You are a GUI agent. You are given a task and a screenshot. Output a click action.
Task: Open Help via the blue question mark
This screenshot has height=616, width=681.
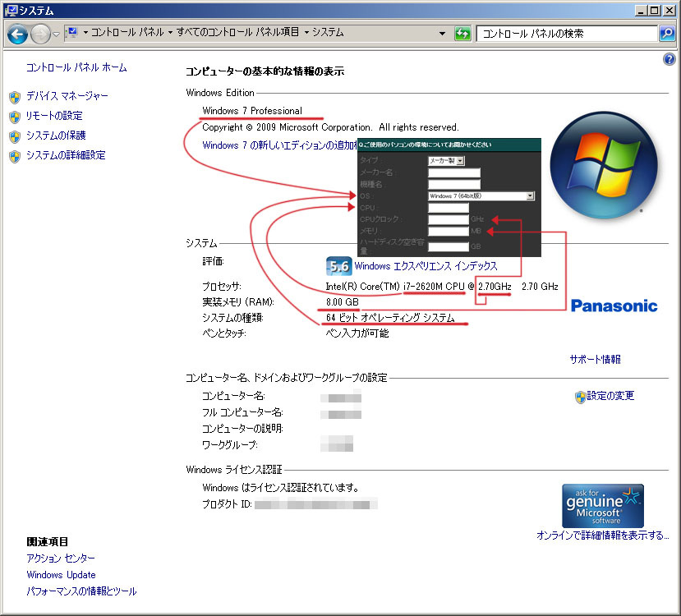669,59
